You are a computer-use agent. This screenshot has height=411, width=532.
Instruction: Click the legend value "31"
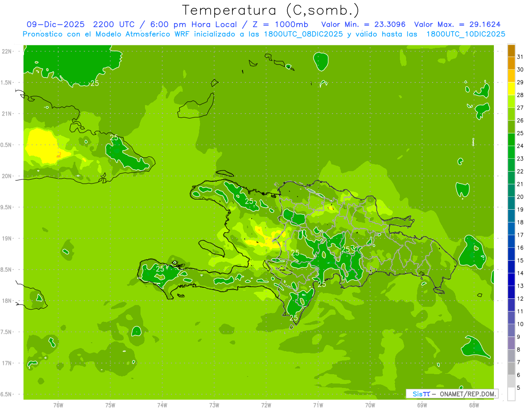520,57
